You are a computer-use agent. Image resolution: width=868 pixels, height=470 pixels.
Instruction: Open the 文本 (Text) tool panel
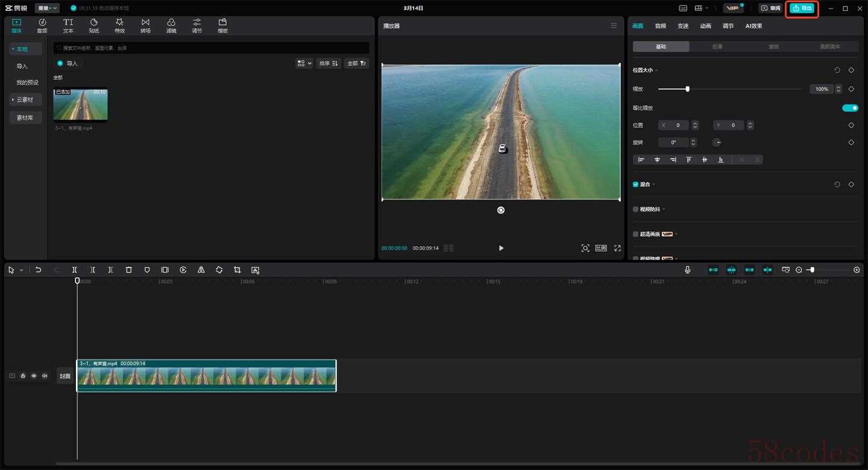coord(68,25)
